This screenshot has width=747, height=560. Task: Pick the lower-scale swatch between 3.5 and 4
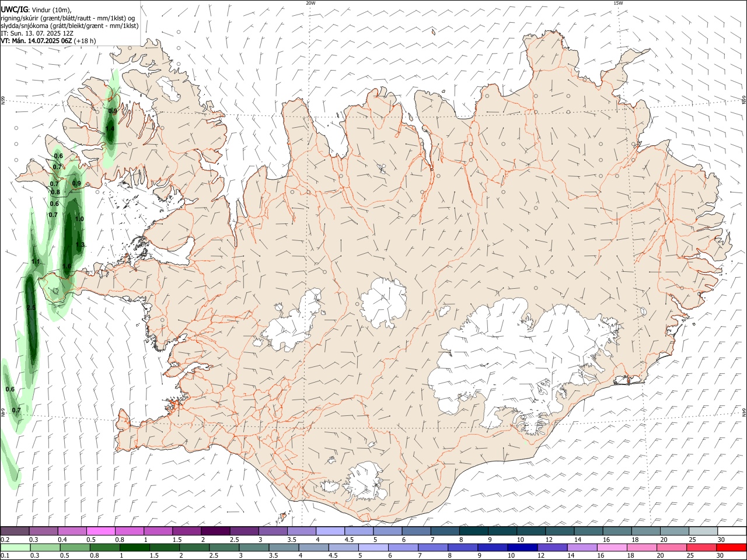284,547
